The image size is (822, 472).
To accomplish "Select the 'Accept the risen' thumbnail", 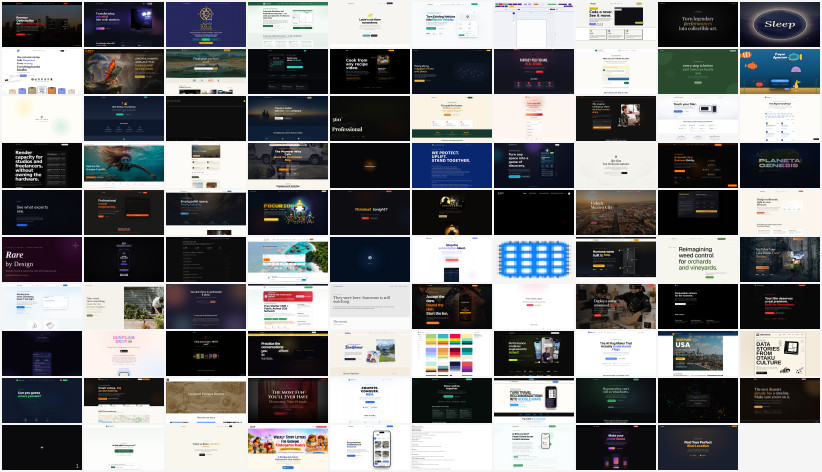I will click(x=452, y=307).
